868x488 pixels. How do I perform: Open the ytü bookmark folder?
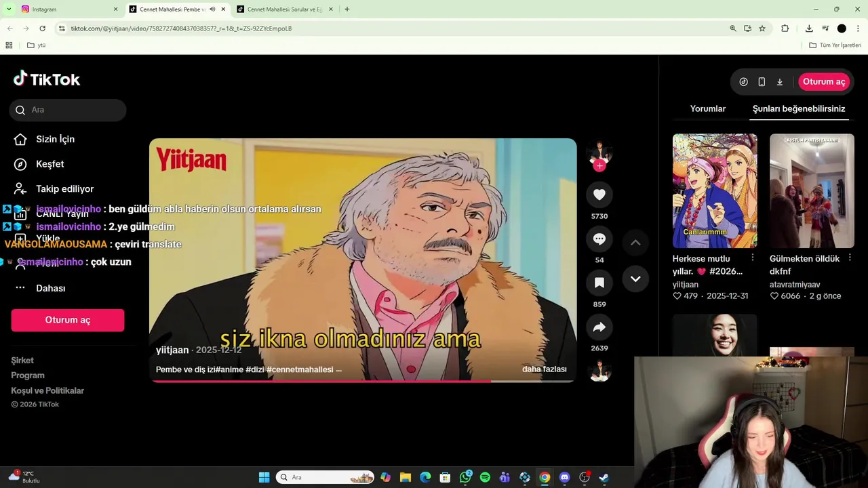coord(37,45)
